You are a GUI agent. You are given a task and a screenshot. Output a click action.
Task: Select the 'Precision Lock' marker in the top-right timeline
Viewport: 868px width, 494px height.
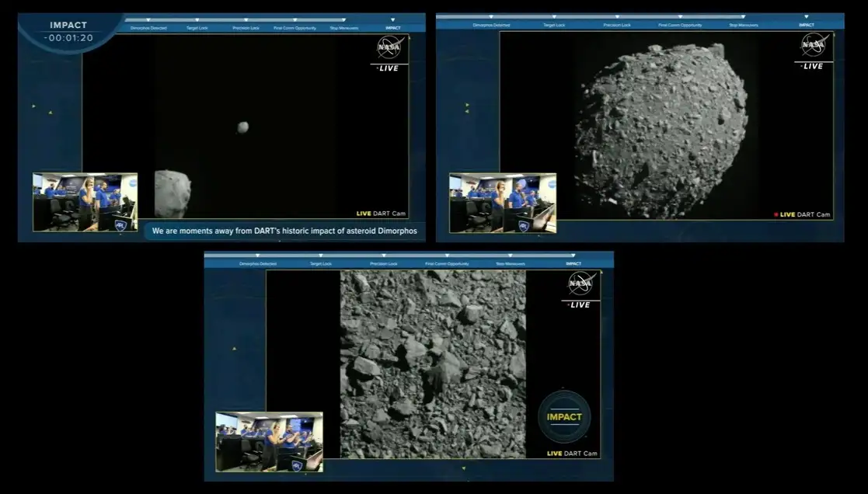pyautogui.click(x=618, y=25)
